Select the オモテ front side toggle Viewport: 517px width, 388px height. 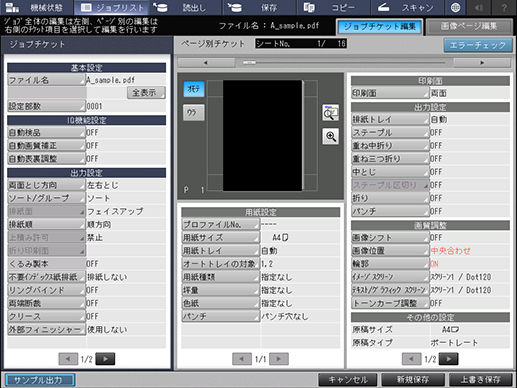tap(194, 89)
